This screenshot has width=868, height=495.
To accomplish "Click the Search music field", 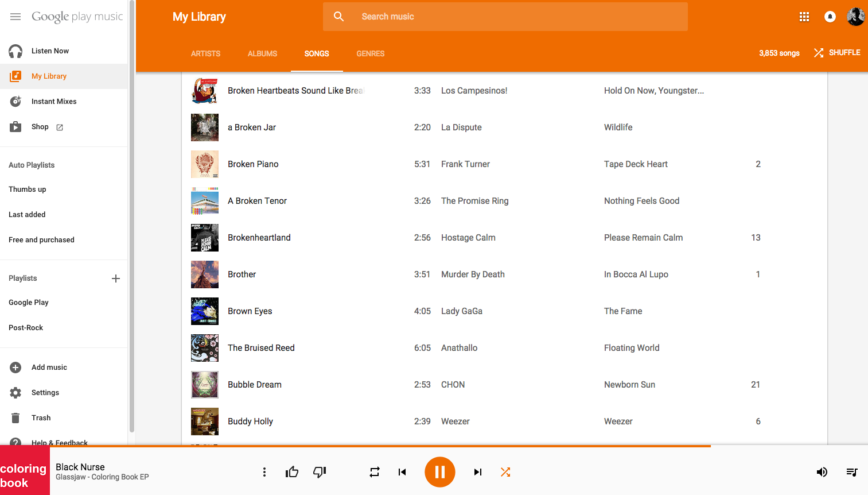I will click(x=505, y=17).
